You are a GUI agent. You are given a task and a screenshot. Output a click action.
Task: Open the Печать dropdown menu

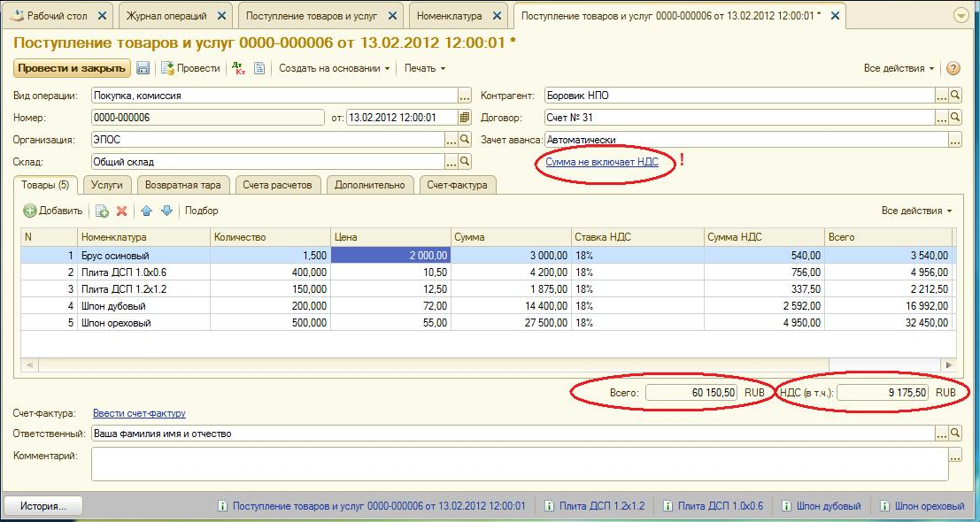pyautogui.click(x=425, y=68)
